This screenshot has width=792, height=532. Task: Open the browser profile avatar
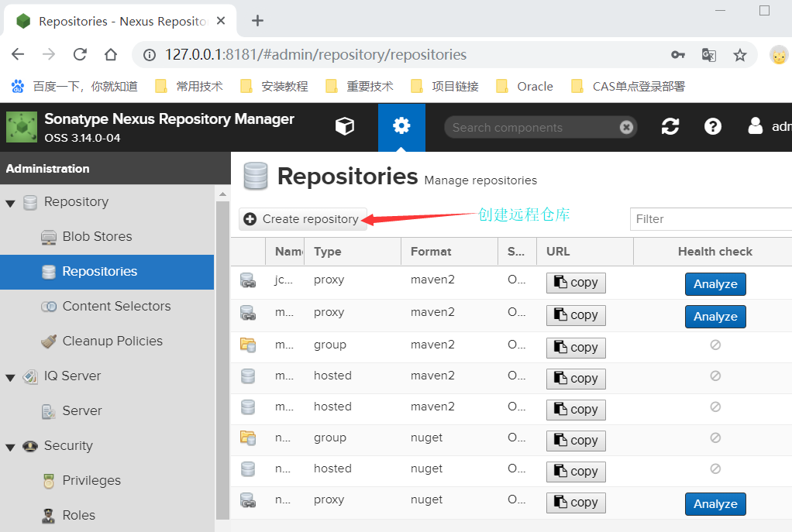coord(779,54)
